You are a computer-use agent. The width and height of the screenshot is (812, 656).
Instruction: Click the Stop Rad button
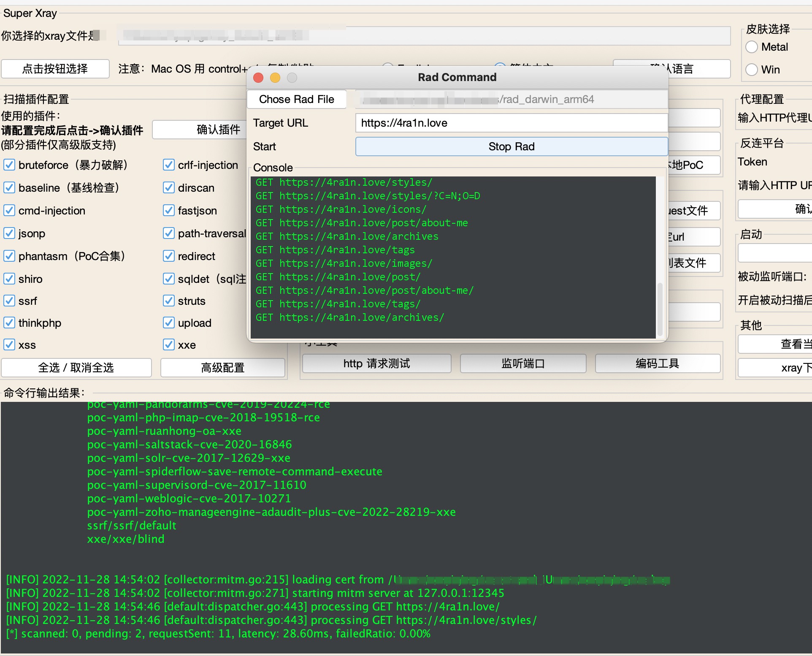(511, 146)
